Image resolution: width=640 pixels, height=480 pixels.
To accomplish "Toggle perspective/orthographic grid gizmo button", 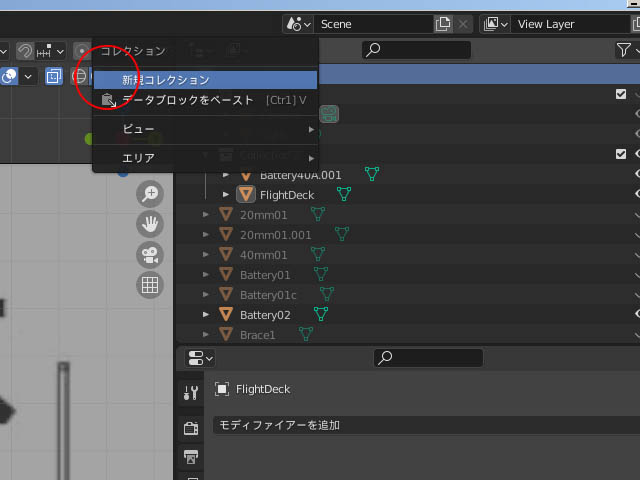I will (150, 285).
